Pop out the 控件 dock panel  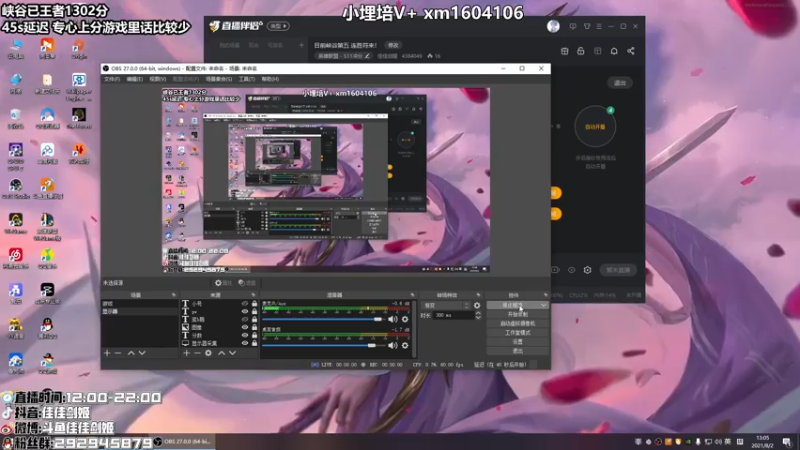click(x=545, y=295)
